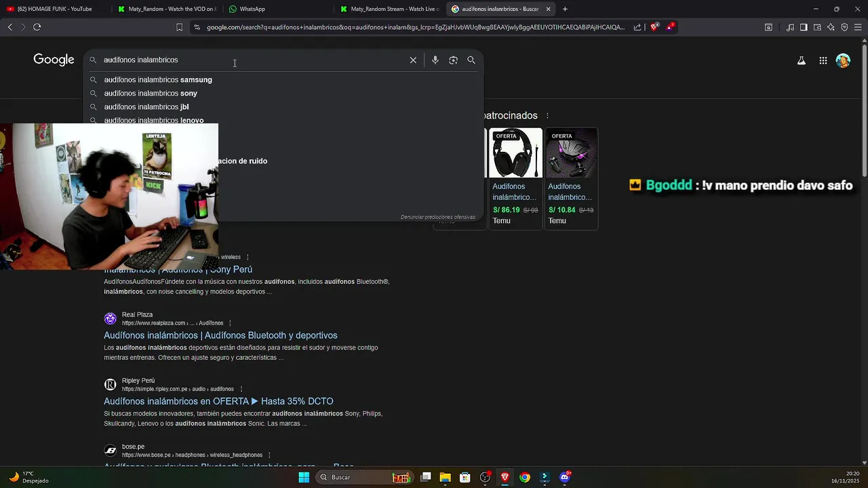Open options for bose.pe result
Viewport: 868px width, 488px height.
(x=269, y=455)
